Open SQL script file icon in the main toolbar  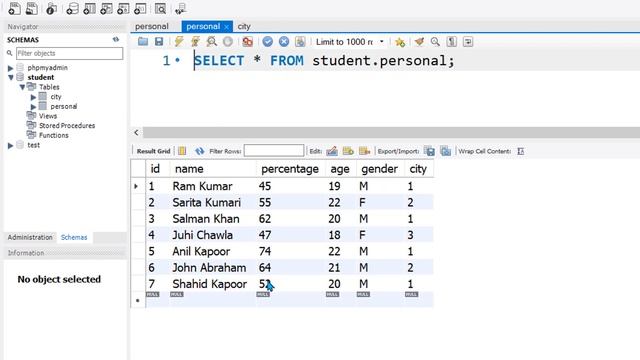click(31, 8)
